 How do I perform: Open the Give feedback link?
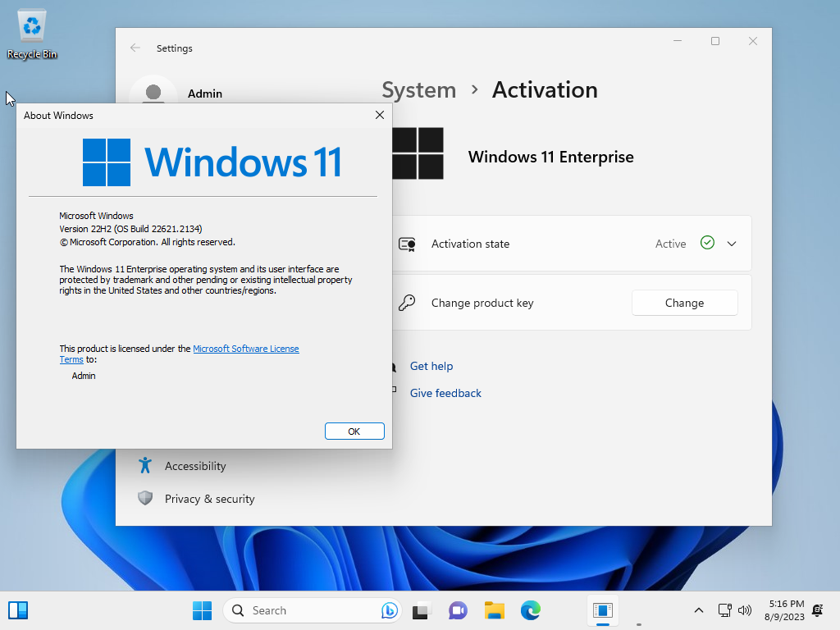(445, 393)
